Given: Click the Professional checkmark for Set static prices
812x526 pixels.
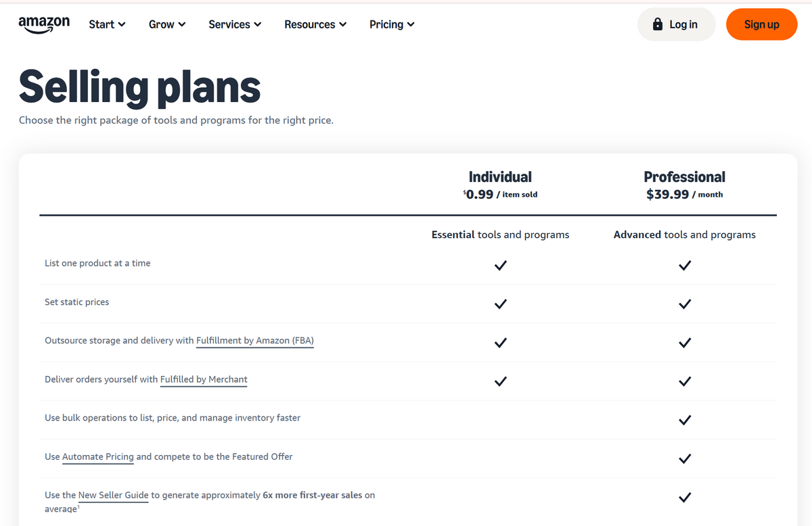Looking at the screenshot, I should 685,304.
